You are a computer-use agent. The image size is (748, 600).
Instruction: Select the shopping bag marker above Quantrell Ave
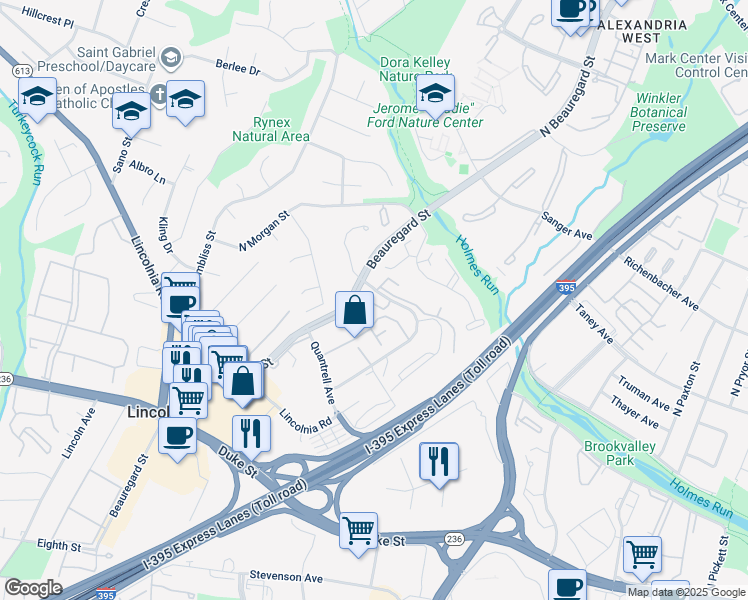tap(354, 311)
